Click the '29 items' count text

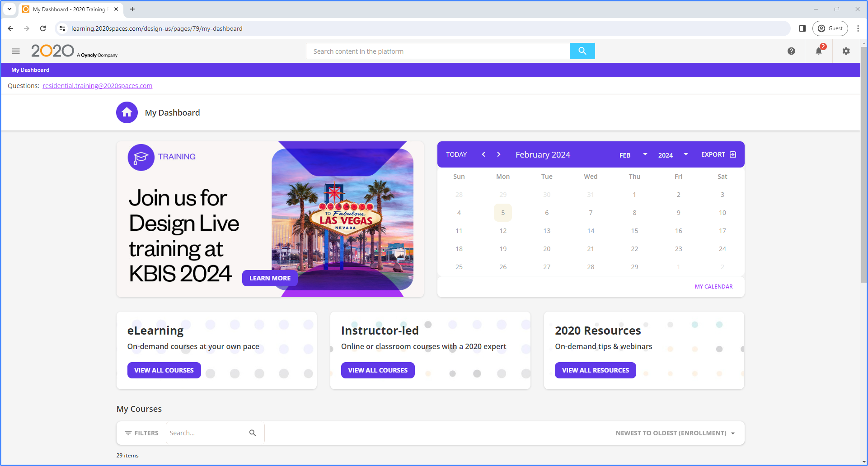127,456
